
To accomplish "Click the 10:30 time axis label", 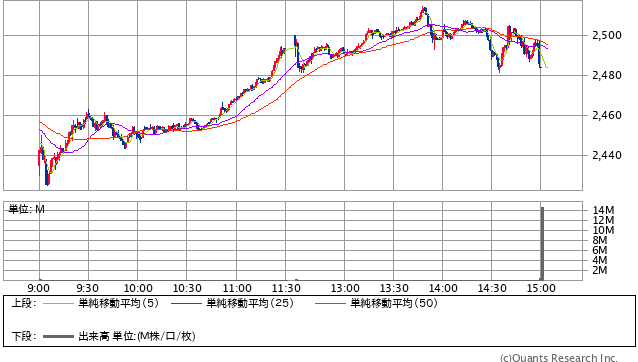I will point(187,288).
